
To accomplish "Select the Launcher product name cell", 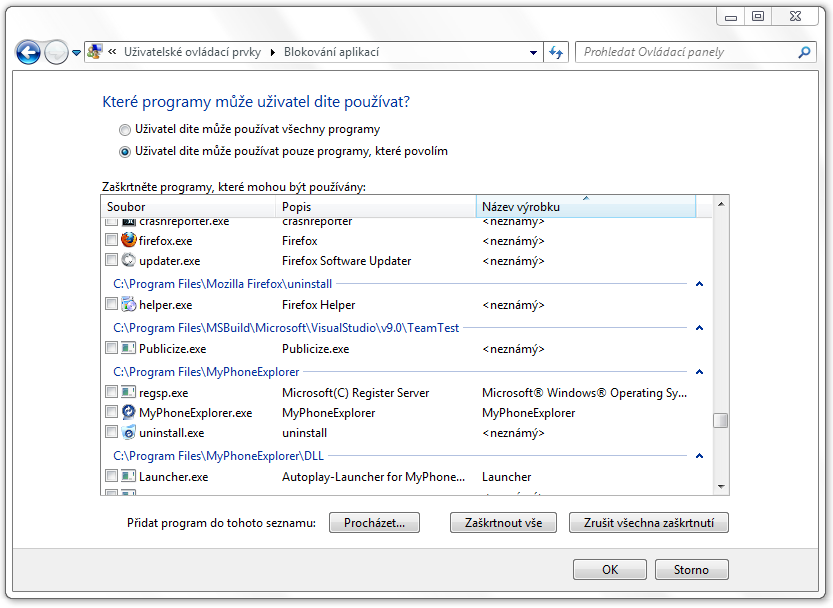I will (506, 477).
